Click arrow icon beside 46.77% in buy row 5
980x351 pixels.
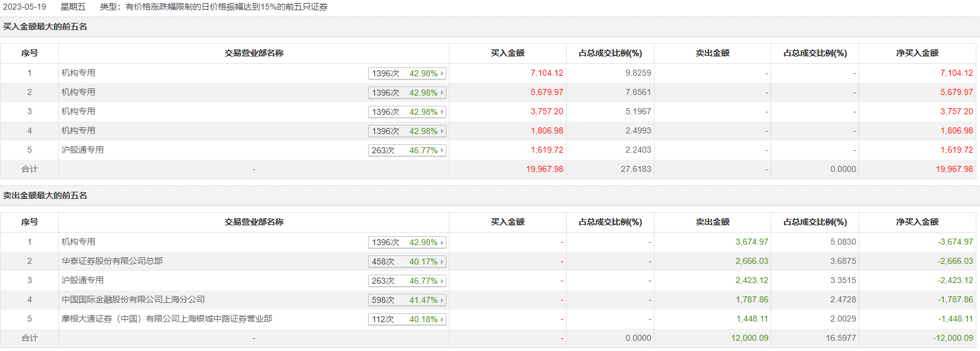[442, 150]
